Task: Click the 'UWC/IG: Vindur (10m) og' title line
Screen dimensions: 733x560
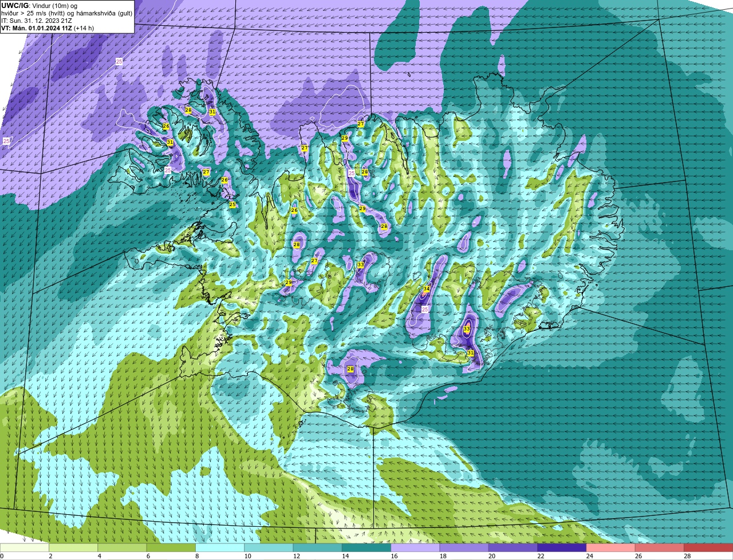Action: click(40, 5)
